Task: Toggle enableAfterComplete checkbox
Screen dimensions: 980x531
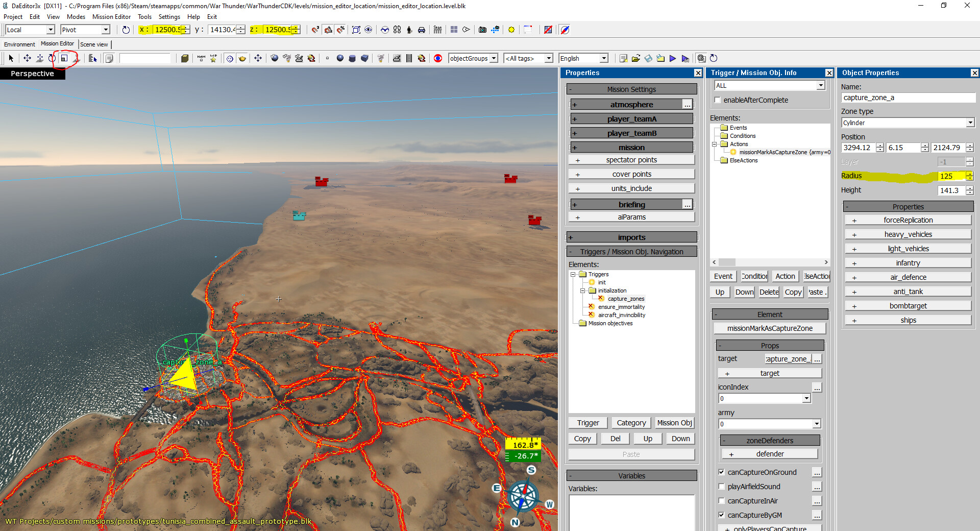Action: [x=718, y=100]
